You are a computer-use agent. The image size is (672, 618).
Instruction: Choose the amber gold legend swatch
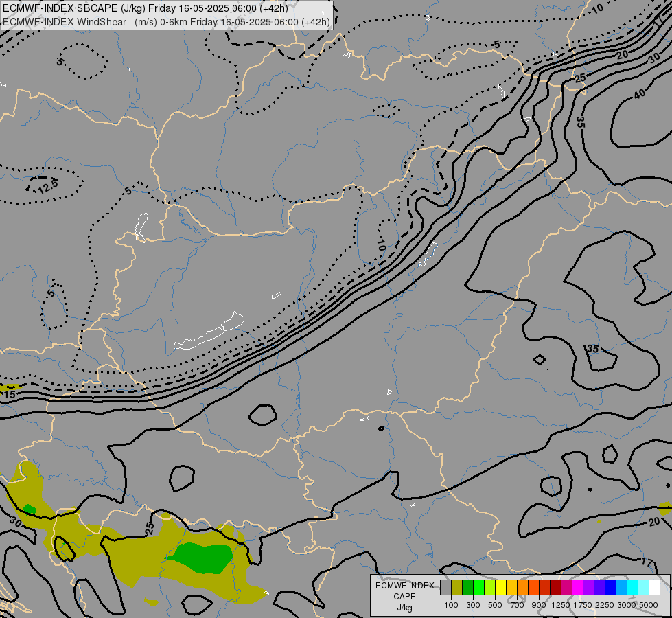(x=511, y=588)
